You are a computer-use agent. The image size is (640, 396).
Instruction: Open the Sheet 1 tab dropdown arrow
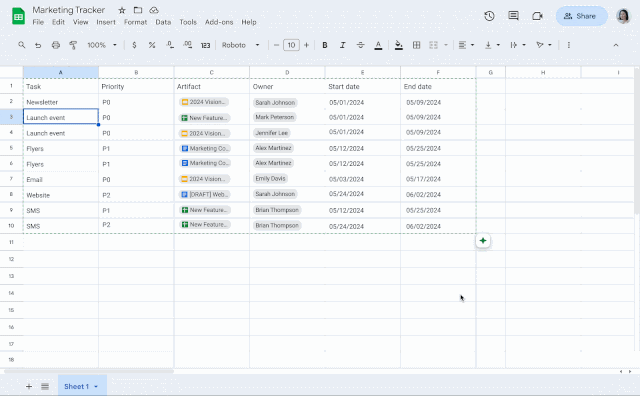click(96, 387)
